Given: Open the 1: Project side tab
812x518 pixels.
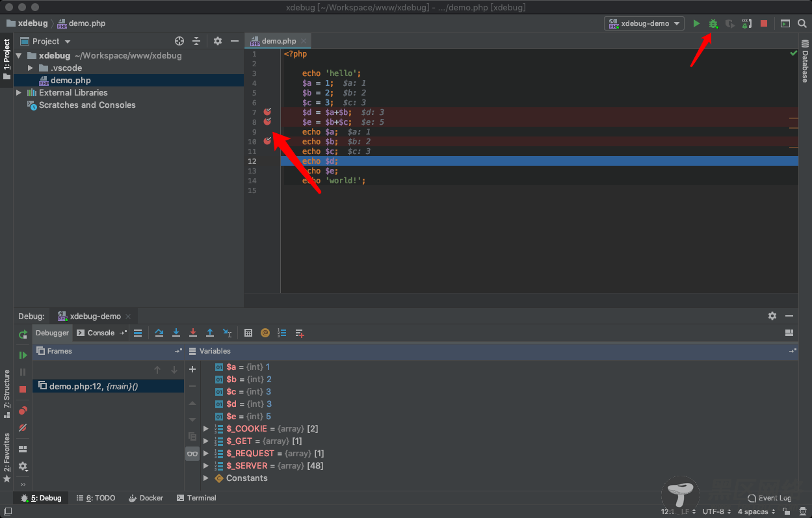Looking at the screenshot, I should 7,59.
